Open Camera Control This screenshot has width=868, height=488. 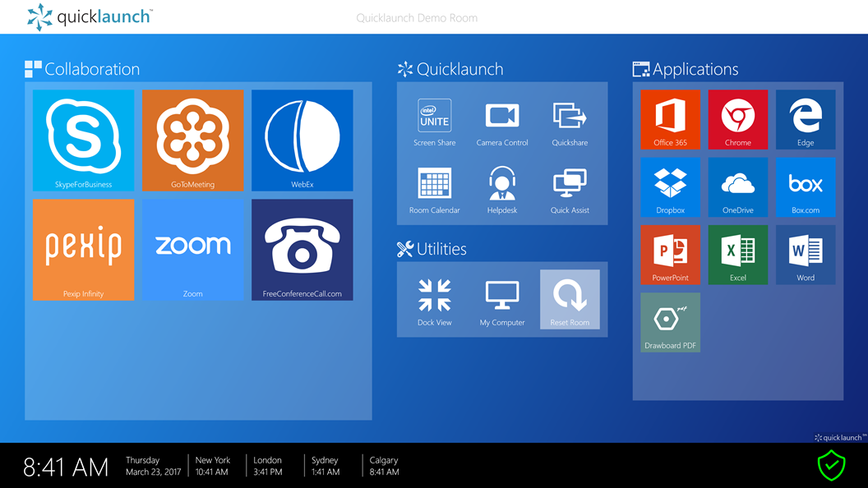click(502, 120)
